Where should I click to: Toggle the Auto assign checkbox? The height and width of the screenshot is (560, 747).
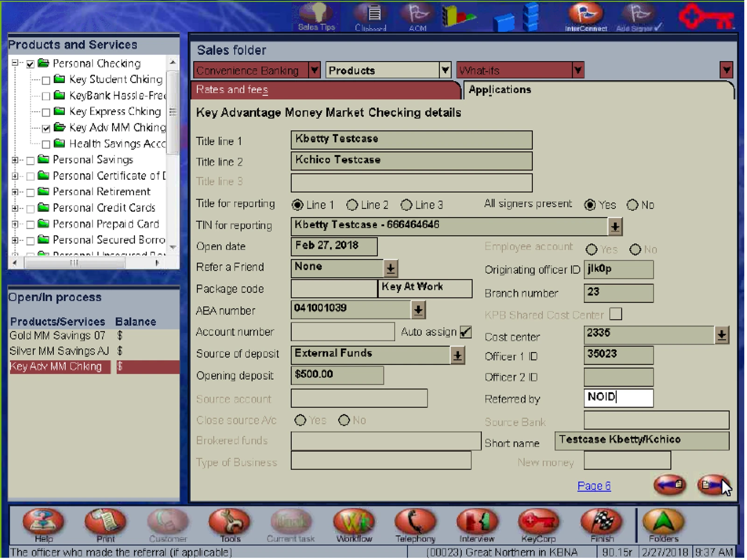[465, 332]
